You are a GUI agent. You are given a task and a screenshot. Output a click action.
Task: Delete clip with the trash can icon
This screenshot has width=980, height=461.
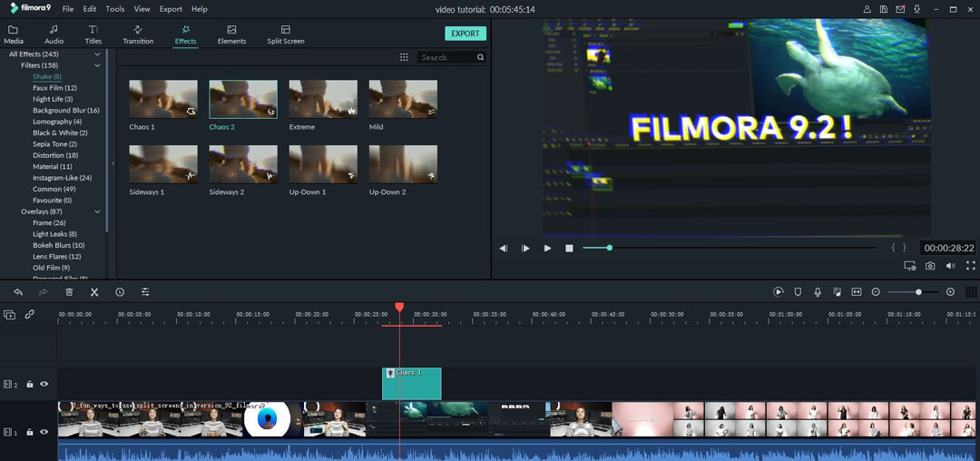69,292
